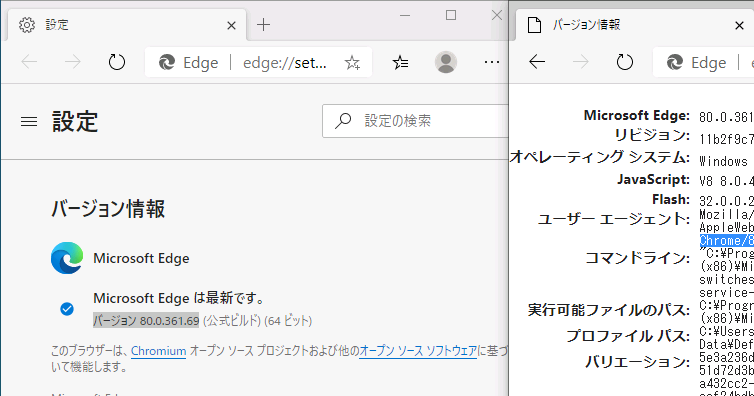The height and width of the screenshot is (396, 754).
Task: Click the page icon on バージョン情報 tab
Action: pos(534,25)
